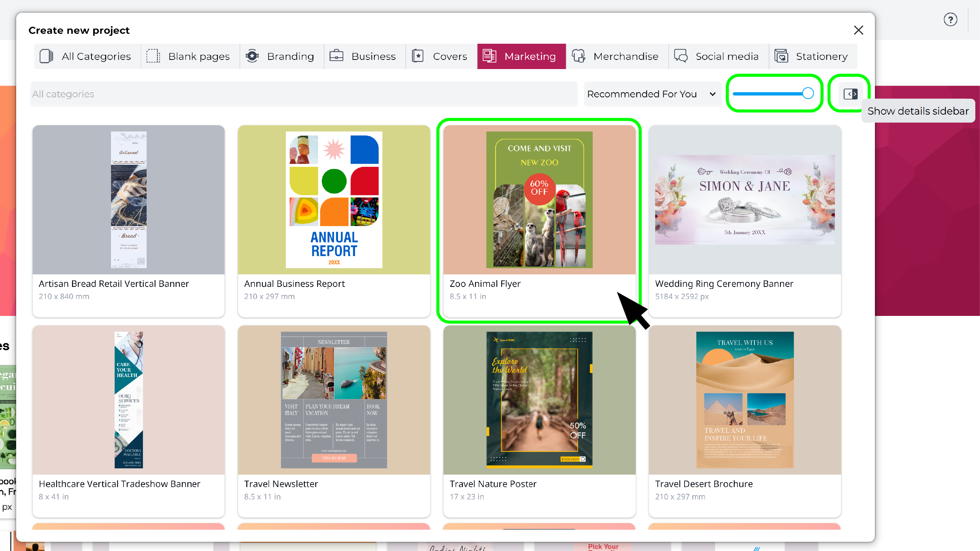Screen dimensions: 980x551
Task: Open the Covers tab
Action: click(x=441, y=56)
